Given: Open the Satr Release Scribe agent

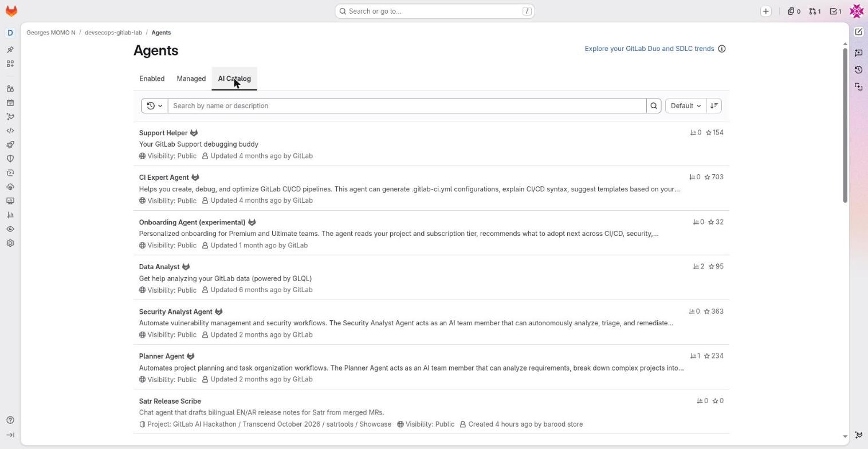Looking at the screenshot, I should tap(170, 401).
